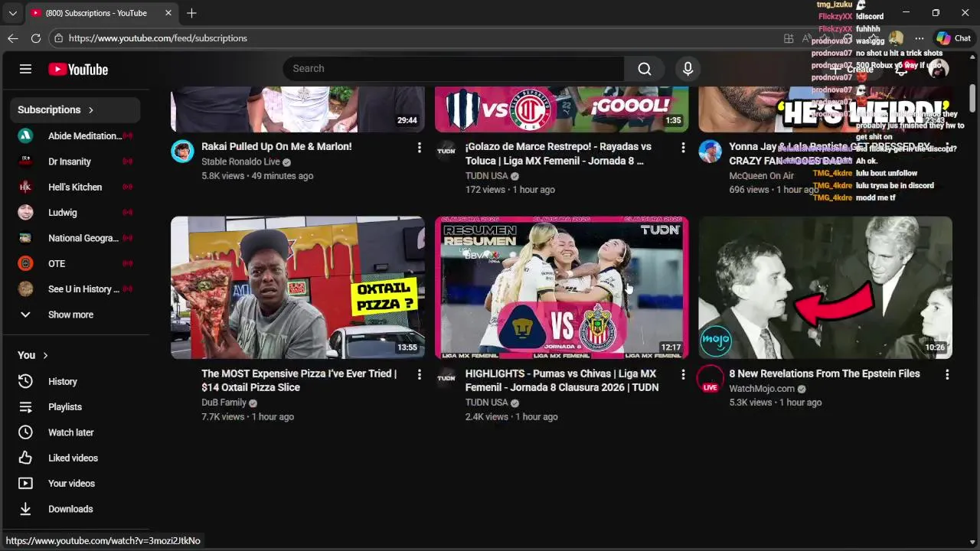Open 'Rakai Pulled Up On Me & Marlon!' title
Viewport: 980px width, 551px height.
pos(276,146)
